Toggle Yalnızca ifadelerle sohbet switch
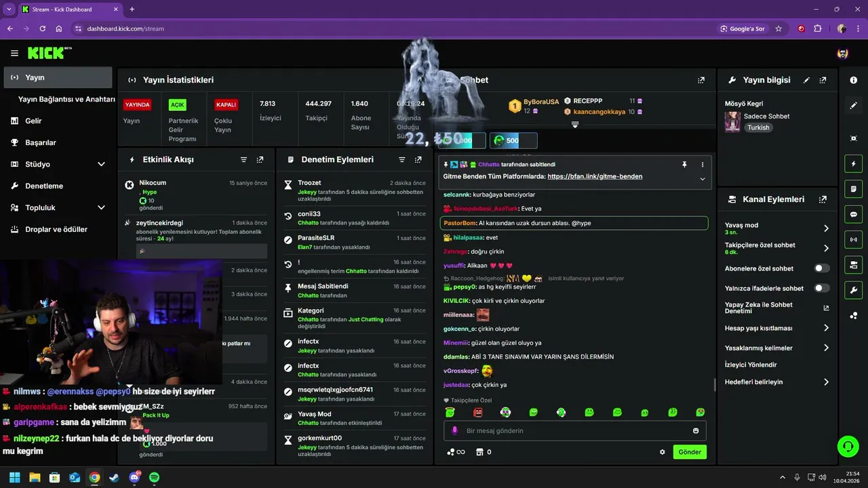This screenshot has width=868, height=488. click(822, 288)
